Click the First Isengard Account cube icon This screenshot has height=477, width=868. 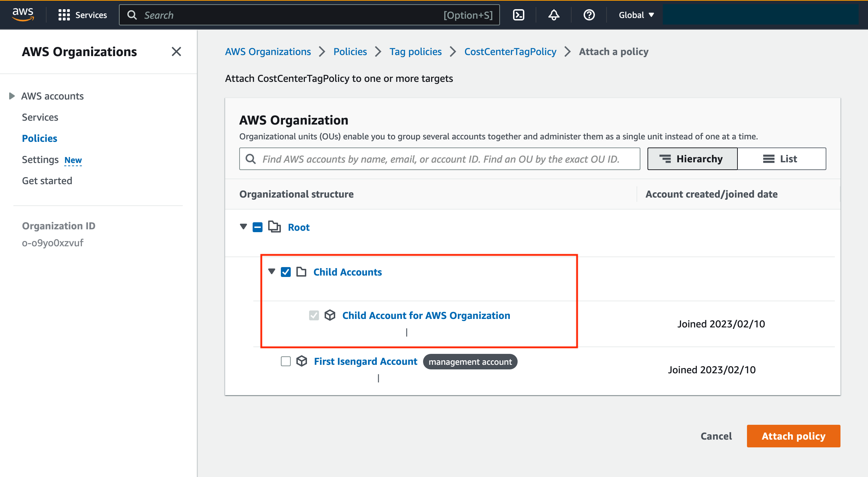(302, 361)
